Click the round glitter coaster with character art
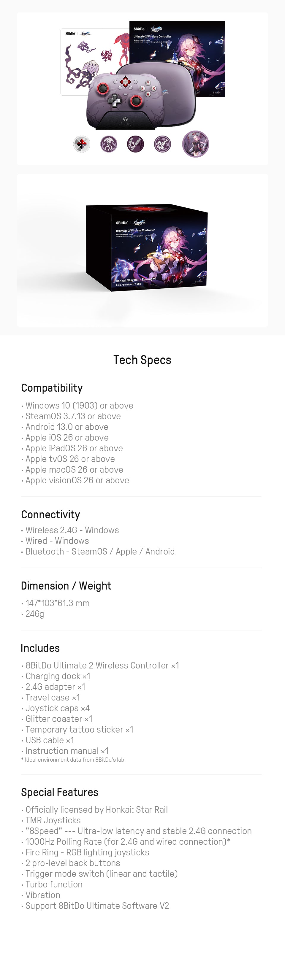Screen dimensions: 285x980 click(x=196, y=144)
